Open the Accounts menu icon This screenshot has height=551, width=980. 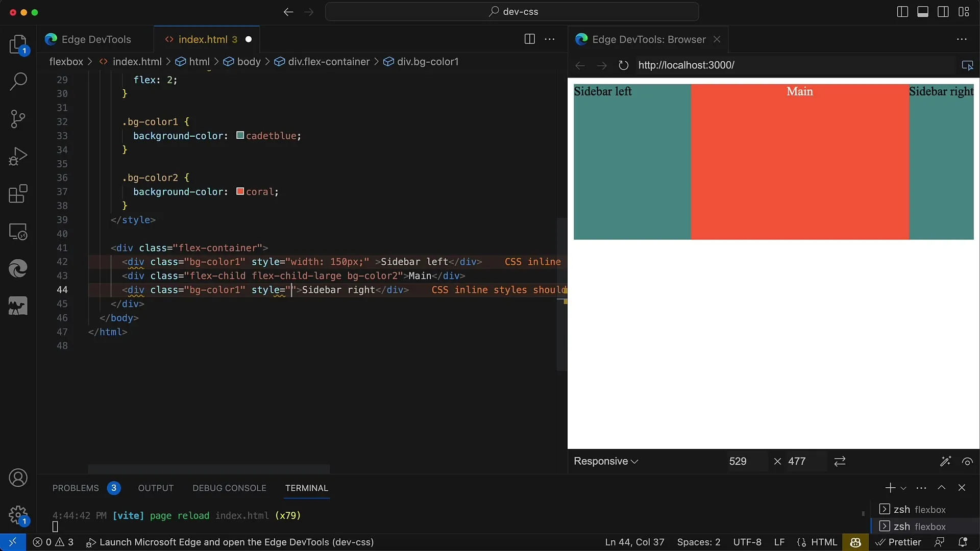[x=18, y=478]
